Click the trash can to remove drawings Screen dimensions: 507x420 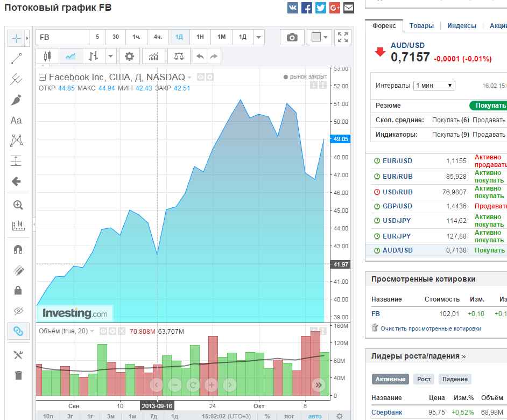coord(18,375)
